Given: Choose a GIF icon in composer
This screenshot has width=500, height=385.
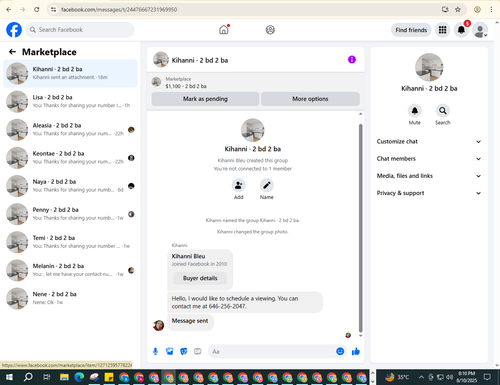Looking at the screenshot, I should point(198,351).
